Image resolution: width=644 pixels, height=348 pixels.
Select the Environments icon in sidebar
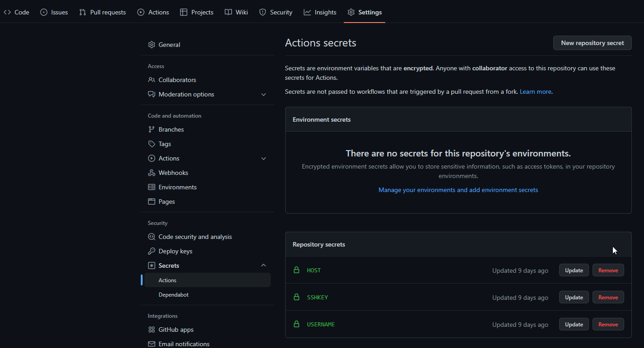(151, 187)
